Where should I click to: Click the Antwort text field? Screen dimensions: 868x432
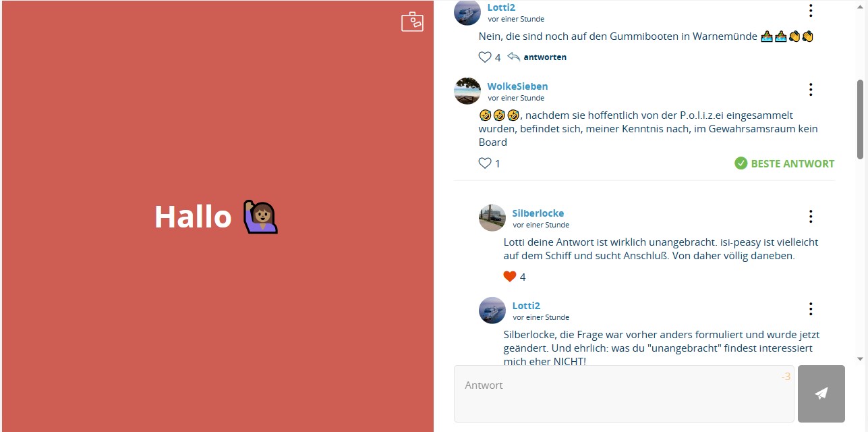(x=624, y=394)
